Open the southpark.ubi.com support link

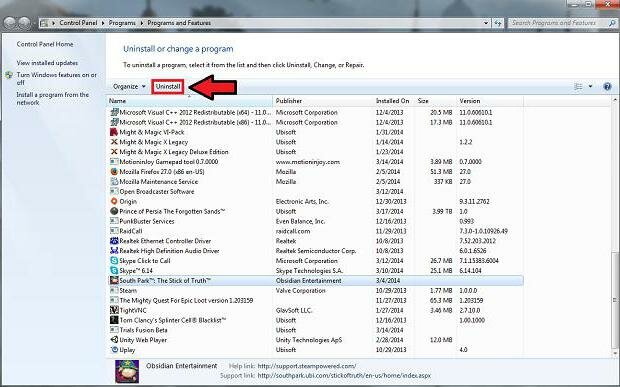[x=344, y=376]
